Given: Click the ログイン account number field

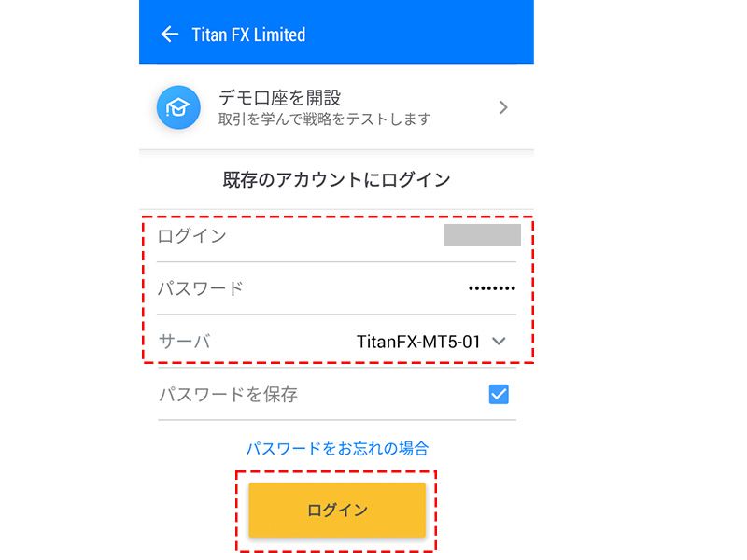Looking at the screenshot, I should pos(337,236).
